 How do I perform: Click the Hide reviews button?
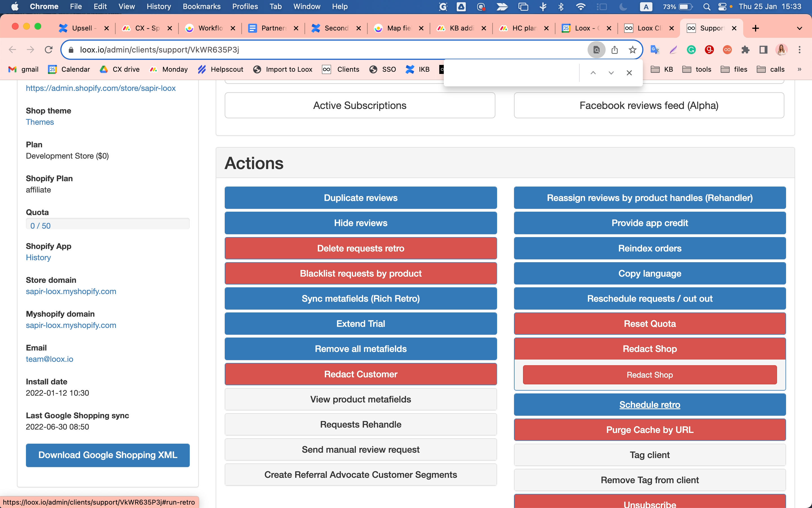pyautogui.click(x=361, y=223)
